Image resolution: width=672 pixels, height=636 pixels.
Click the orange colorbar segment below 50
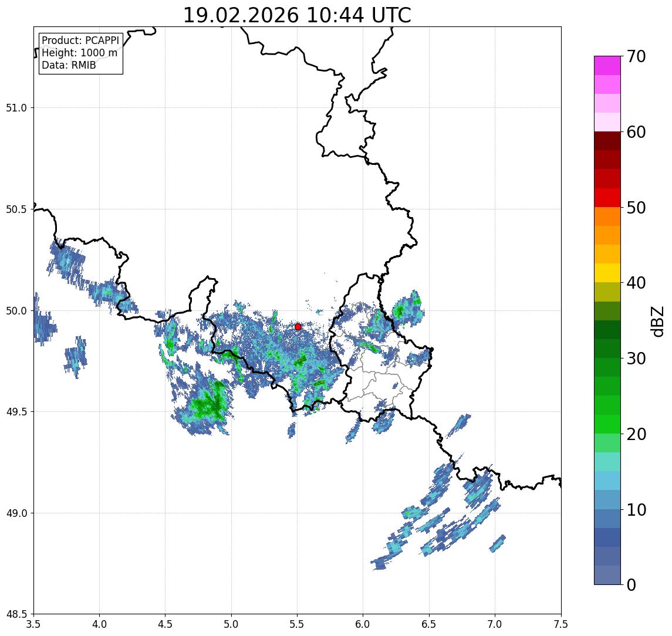tap(607, 216)
